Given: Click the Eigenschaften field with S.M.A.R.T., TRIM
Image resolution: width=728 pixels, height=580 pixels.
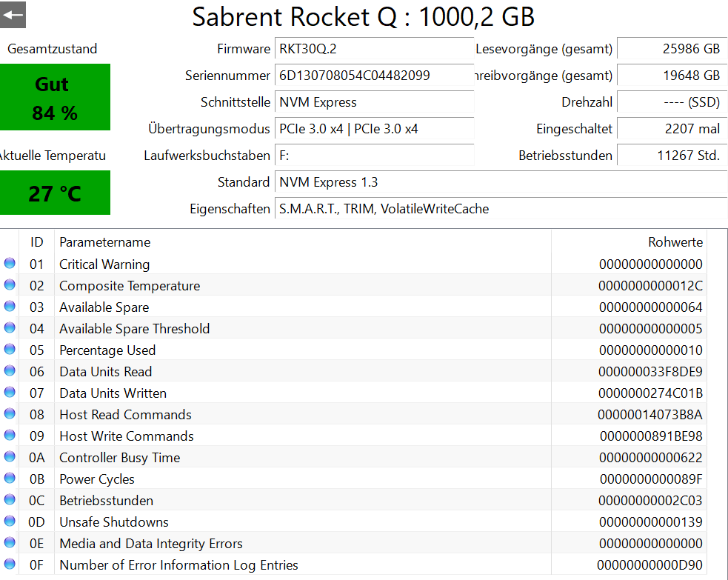Looking at the screenshot, I should point(501,209).
